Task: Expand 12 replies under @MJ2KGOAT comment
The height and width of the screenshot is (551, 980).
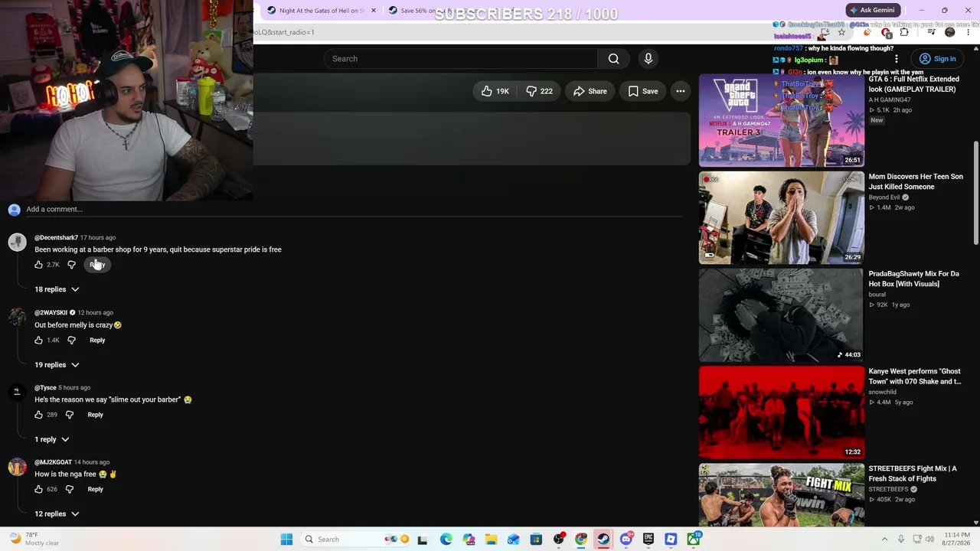Action: coord(57,514)
